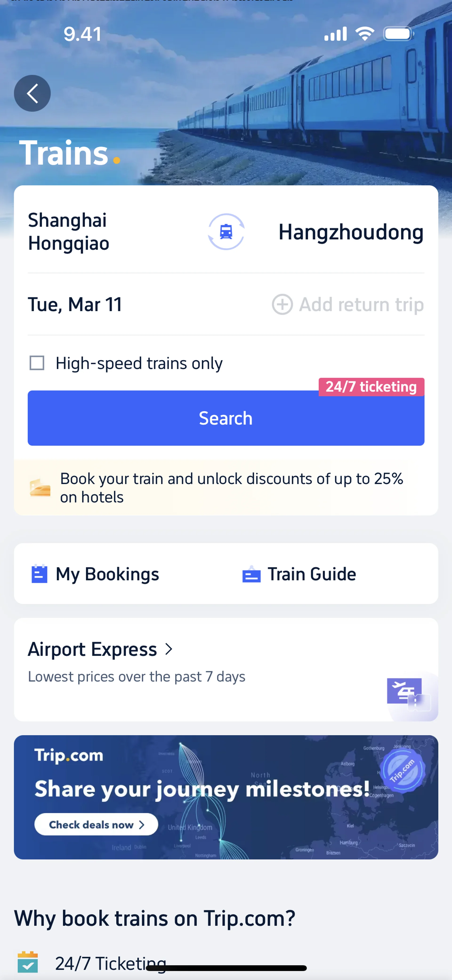Tap the 24/7 ticketing badge

(371, 387)
